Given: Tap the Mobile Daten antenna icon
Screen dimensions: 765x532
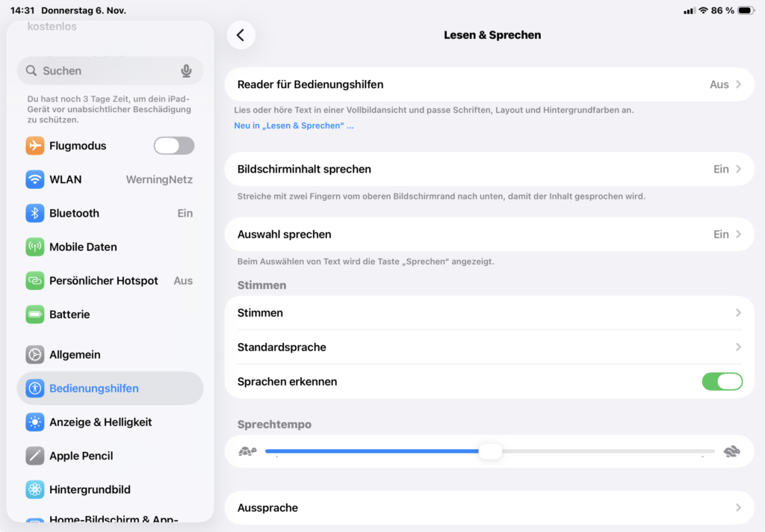Looking at the screenshot, I should (x=35, y=247).
